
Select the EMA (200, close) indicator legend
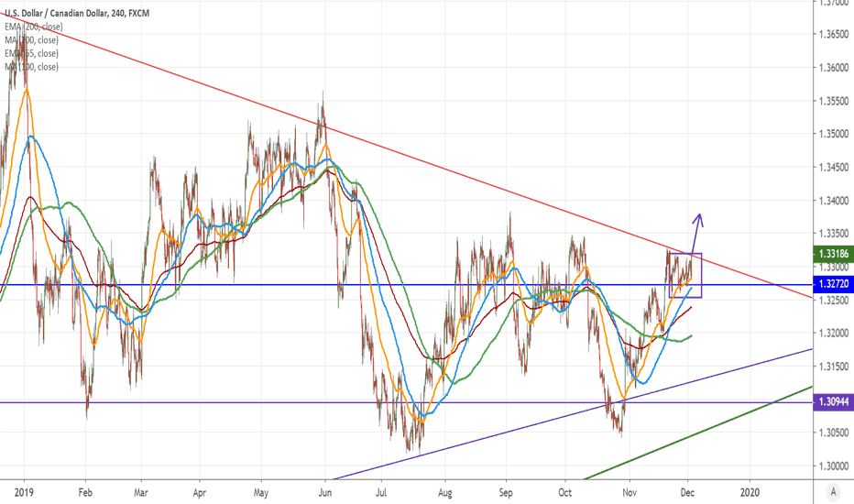click(x=32, y=27)
